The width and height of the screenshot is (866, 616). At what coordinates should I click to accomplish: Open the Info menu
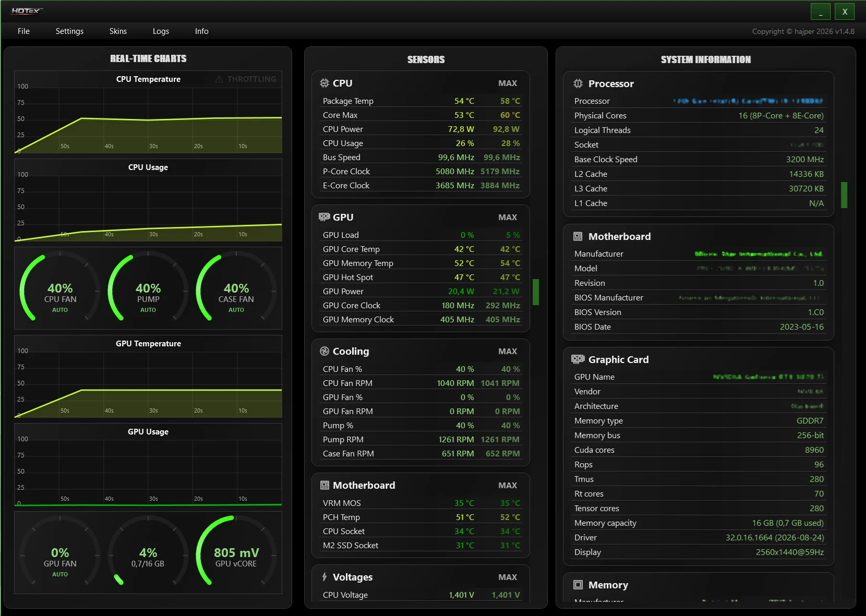point(201,31)
